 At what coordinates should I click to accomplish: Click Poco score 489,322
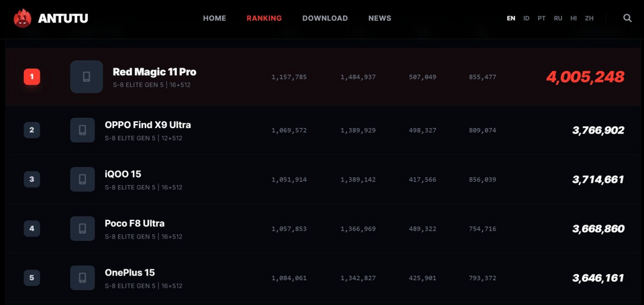pyautogui.click(x=423, y=229)
